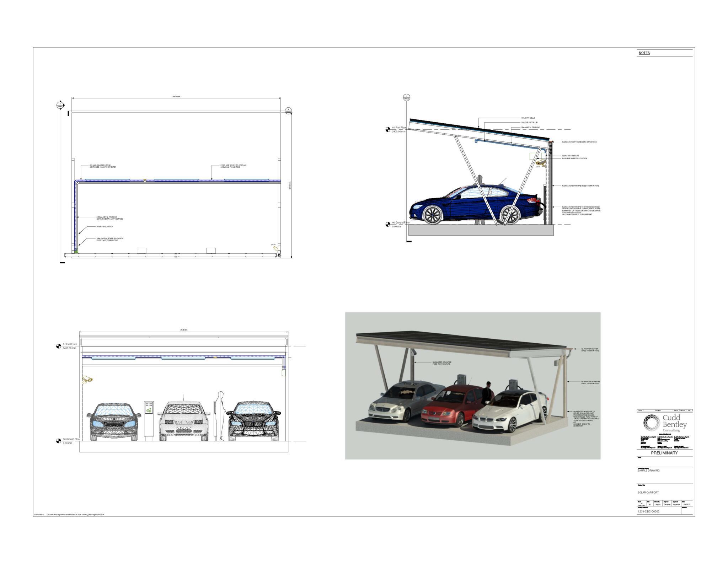Click section callout bubble above section view
This screenshot has width=728, height=564.
click(x=407, y=97)
